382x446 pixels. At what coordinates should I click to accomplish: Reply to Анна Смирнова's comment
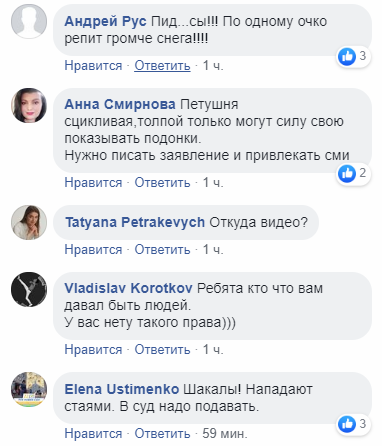coord(162,183)
